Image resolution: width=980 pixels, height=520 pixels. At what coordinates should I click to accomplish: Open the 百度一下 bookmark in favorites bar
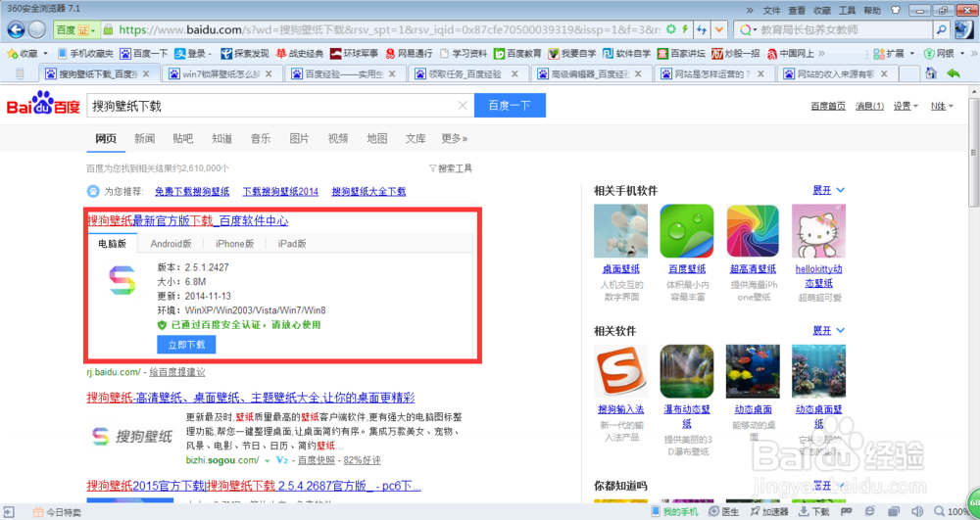pyautogui.click(x=144, y=54)
